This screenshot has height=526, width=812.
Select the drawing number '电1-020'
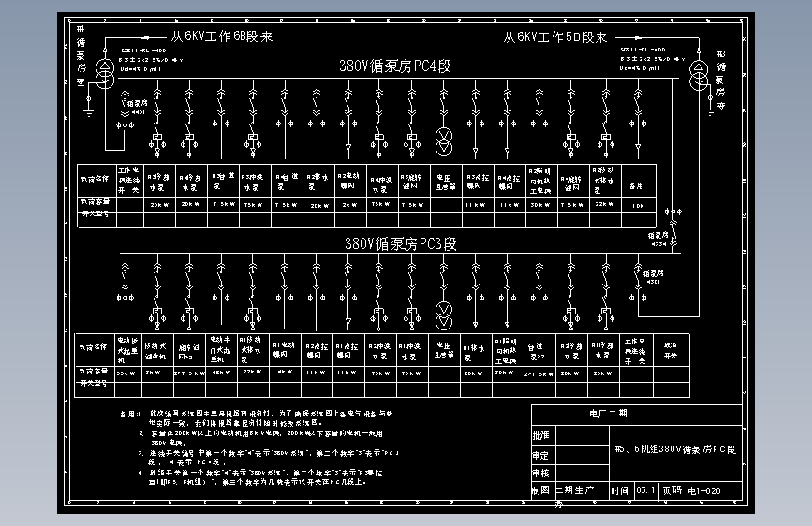click(704, 490)
